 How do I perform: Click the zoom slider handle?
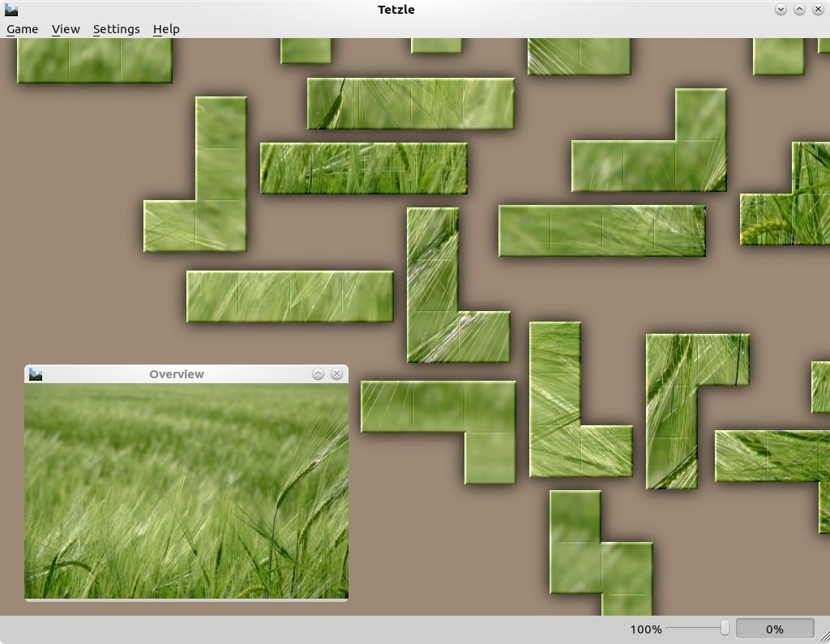tap(725, 628)
